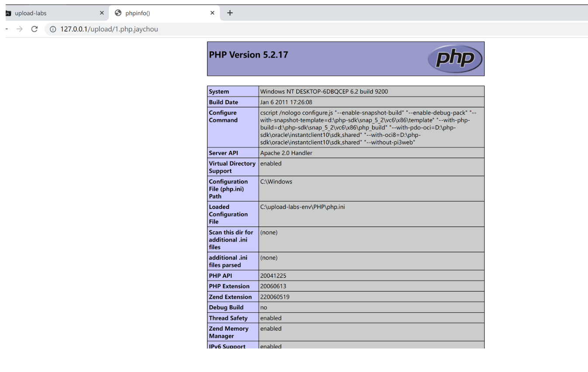Image resolution: width=588 pixels, height=372 pixels.
Task: Click the Debug Build label
Action: pos(226,307)
